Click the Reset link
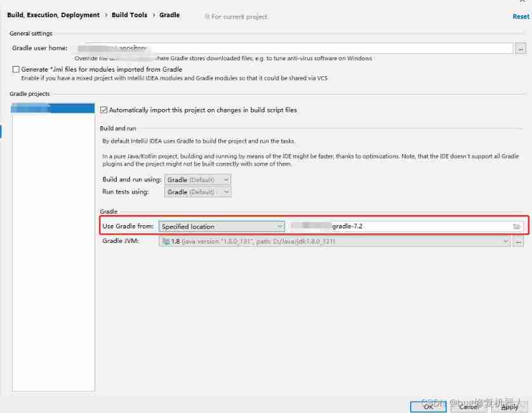 click(x=521, y=16)
